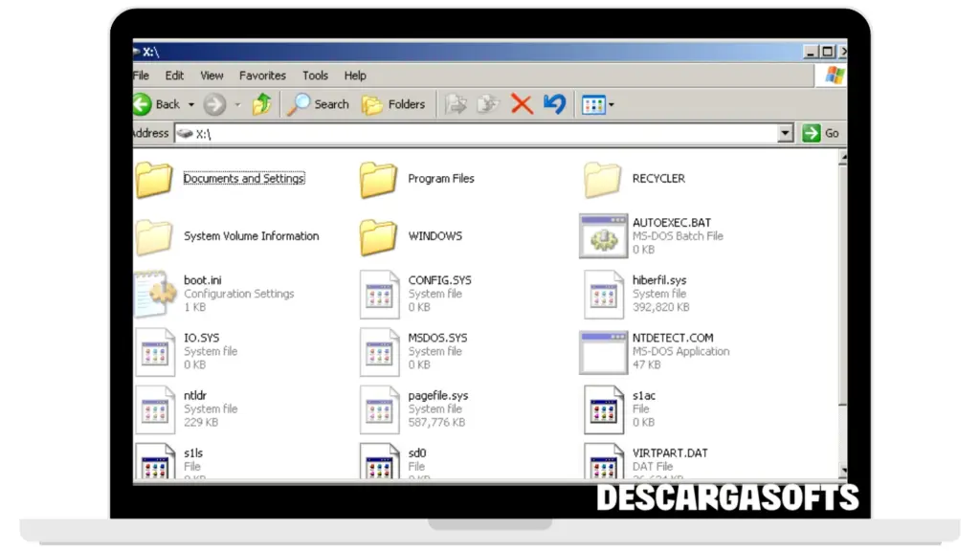980x551 pixels.
Task: Click the Move To toolbar icon
Action: [x=457, y=104]
